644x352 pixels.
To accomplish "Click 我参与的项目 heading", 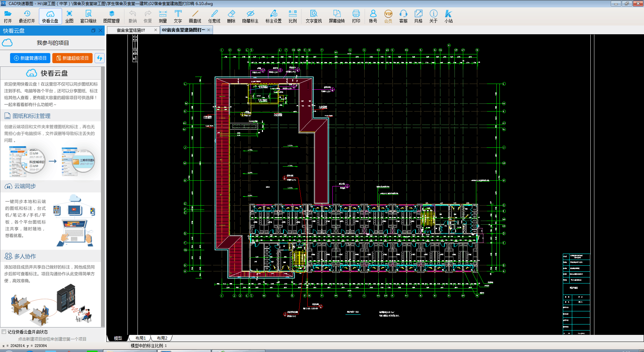I will click(53, 43).
